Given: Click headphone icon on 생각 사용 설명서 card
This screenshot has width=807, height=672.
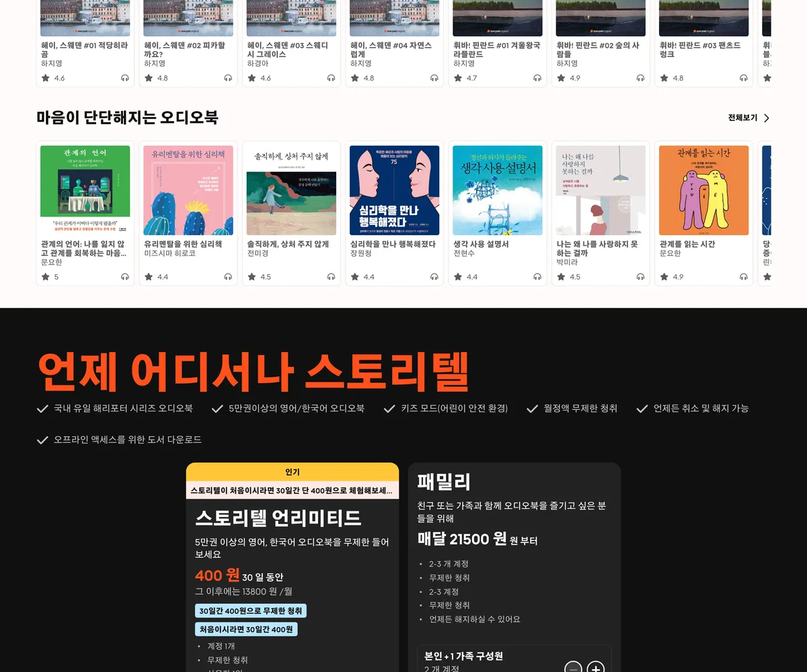Looking at the screenshot, I should point(537,277).
